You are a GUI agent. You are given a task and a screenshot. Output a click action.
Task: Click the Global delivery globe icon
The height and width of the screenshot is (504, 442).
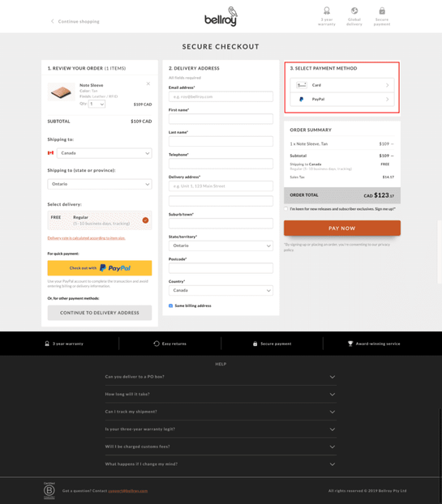click(x=354, y=11)
